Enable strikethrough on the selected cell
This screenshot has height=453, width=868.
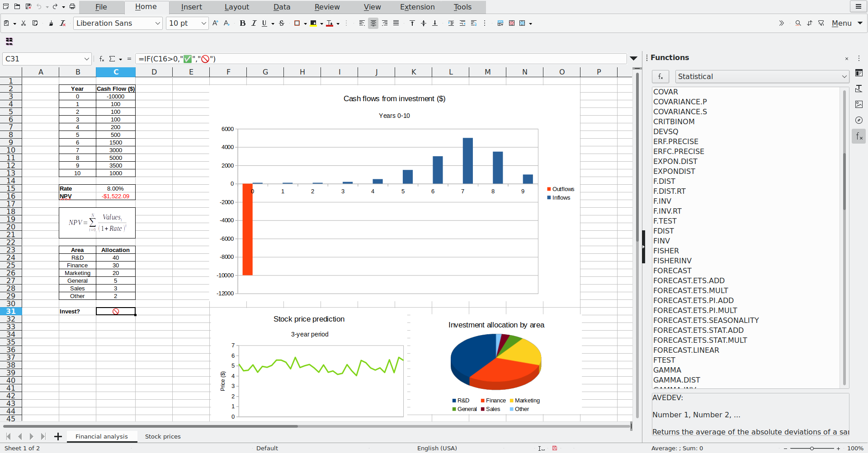(281, 23)
